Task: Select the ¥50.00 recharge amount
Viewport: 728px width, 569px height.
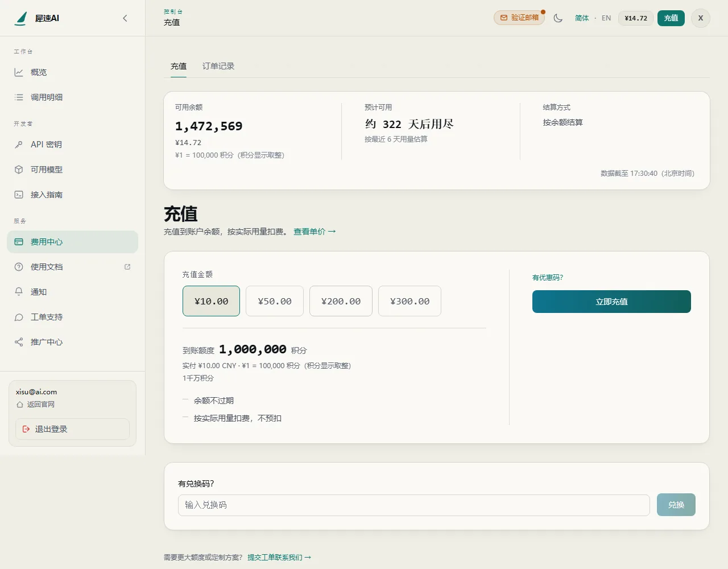Action: point(275,301)
